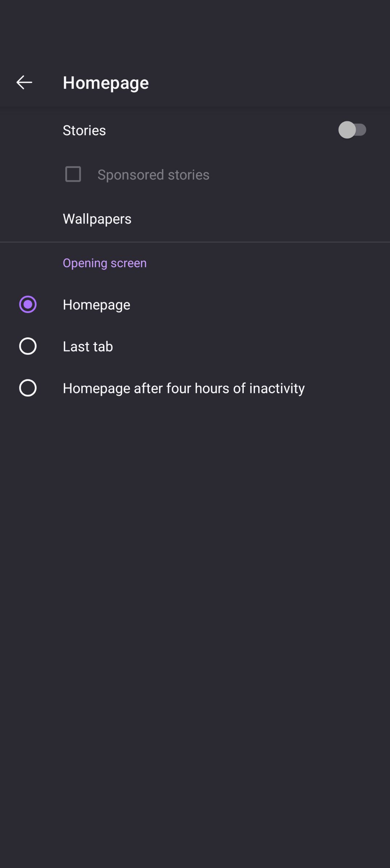Go back using the arrow icon
Image resolution: width=390 pixels, height=868 pixels.
pos(24,83)
